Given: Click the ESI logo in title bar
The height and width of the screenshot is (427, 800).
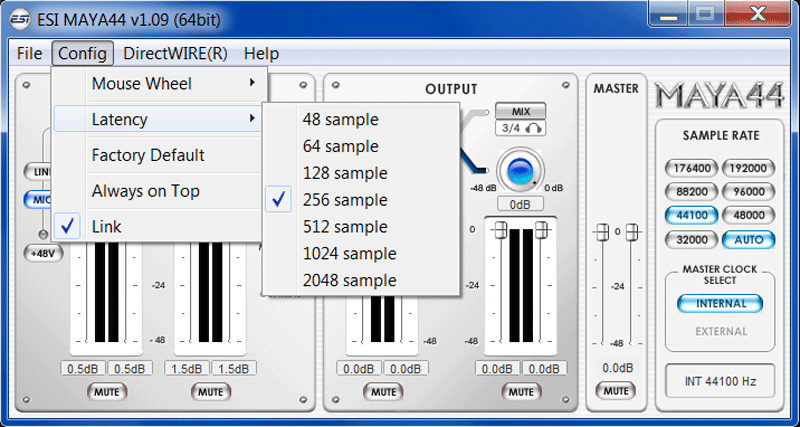Looking at the screenshot, I should tap(20, 19).
